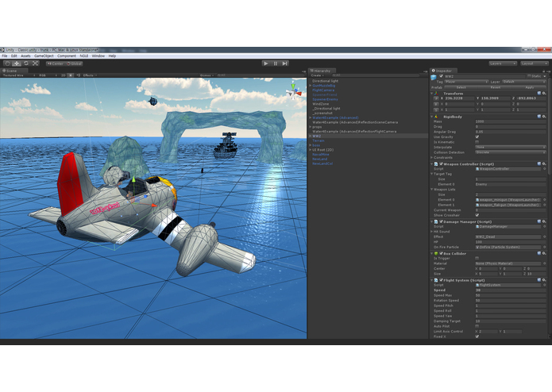Open the Gizmos dropdown

coord(207,75)
